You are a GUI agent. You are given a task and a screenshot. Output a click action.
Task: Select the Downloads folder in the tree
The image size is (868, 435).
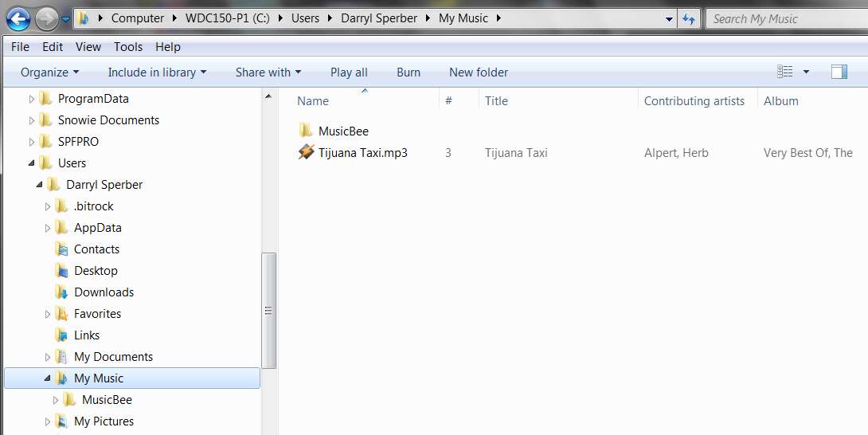click(104, 292)
